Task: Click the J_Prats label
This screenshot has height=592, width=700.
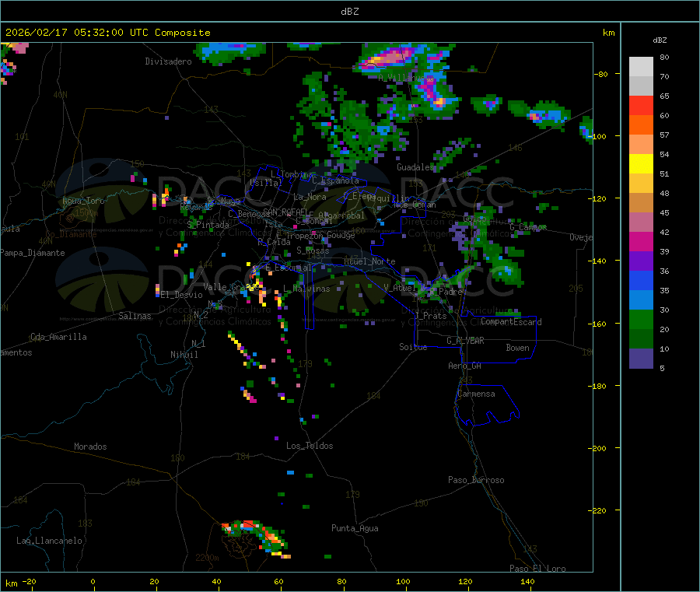Action: pyautogui.click(x=431, y=316)
